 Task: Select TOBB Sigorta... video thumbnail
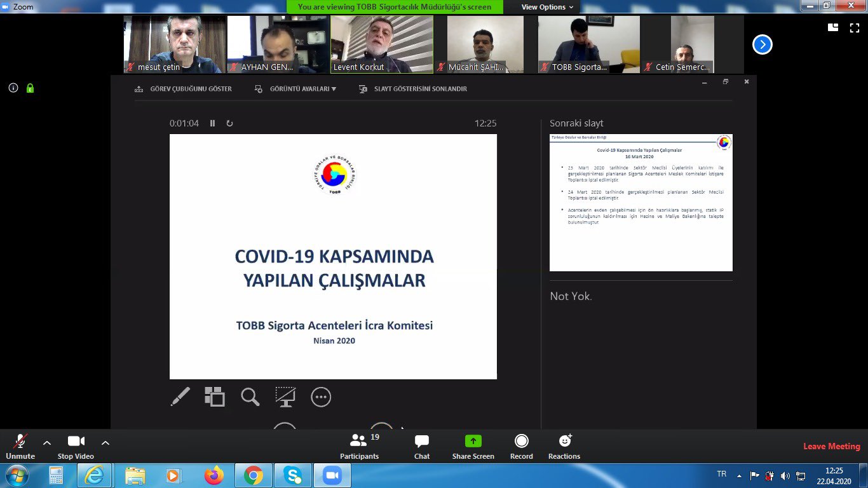(589, 44)
